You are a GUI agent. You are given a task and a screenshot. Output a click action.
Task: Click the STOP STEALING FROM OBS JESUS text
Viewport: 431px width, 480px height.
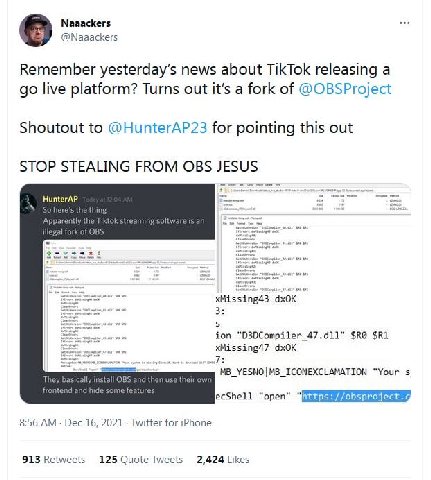139,166
